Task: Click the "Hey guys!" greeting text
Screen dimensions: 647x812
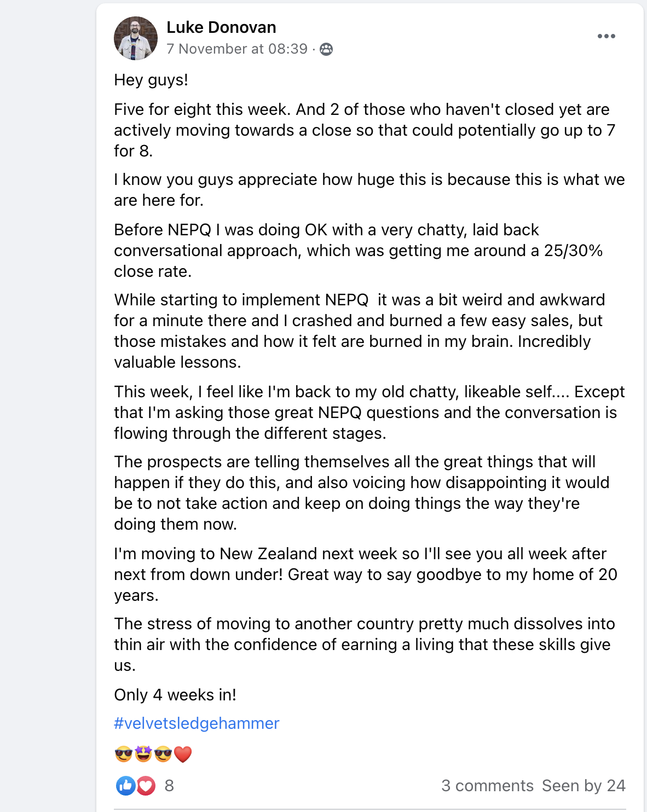Action: click(151, 80)
